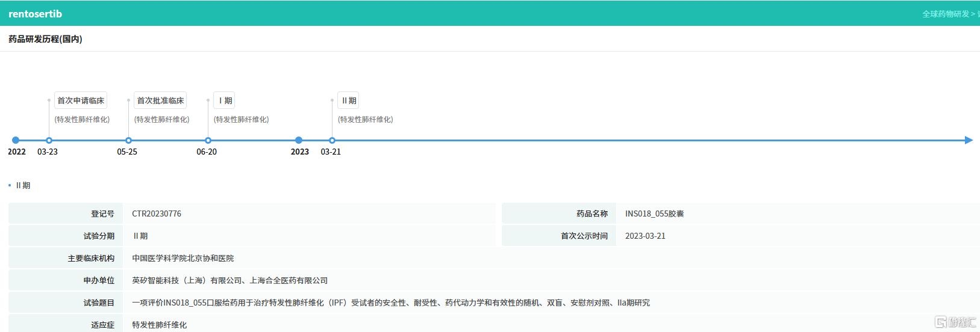Click the 登记号 field label
Viewport: 980px width, 332px height.
point(102,214)
